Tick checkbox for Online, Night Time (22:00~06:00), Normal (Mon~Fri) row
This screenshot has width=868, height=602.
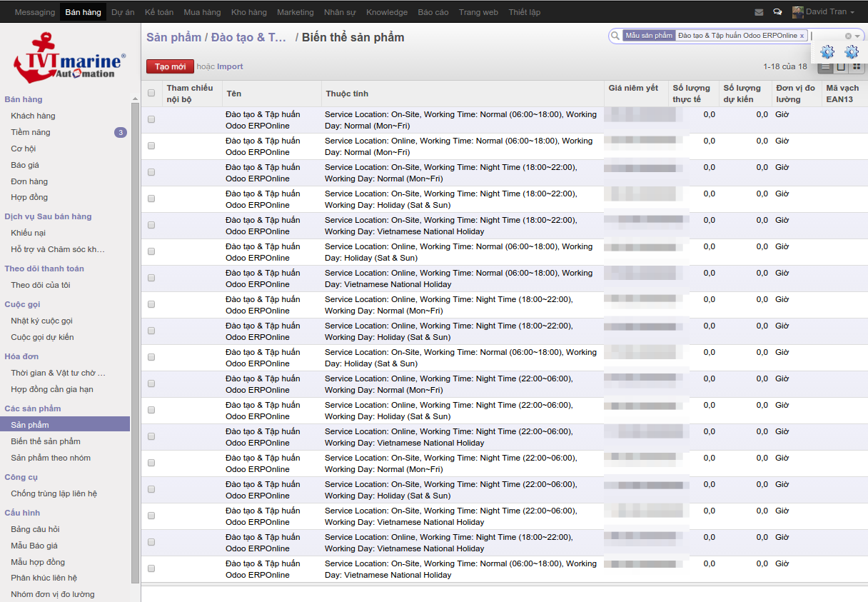point(151,384)
